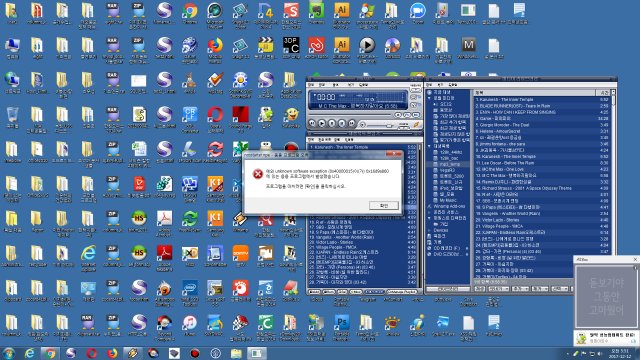Click the Winamp lightning bolt icon
Viewport: 640px width, 360px height.
coord(417,124)
